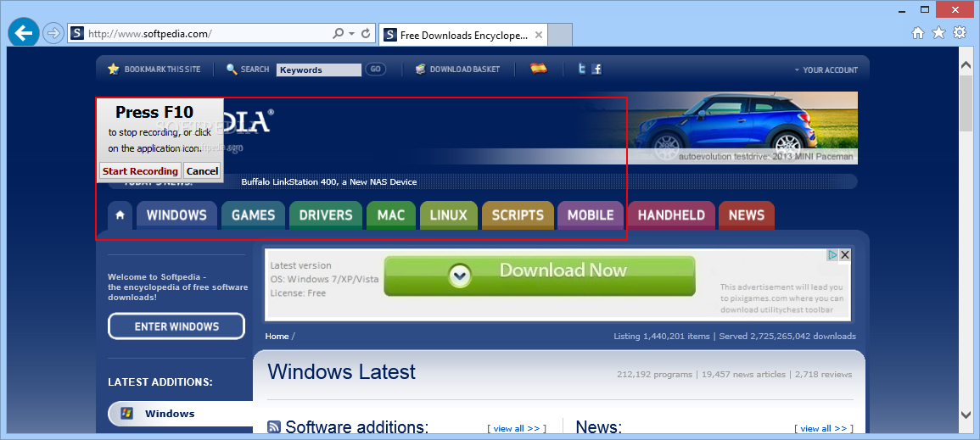The image size is (980, 440).
Task: Click Start Recording in the recorder popup
Action: tap(141, 171)
